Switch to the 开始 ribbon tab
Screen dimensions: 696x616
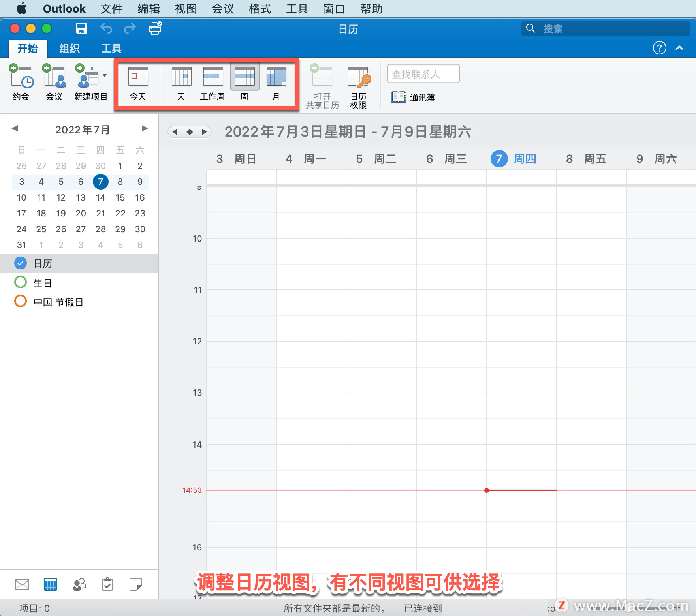[28, 48]
